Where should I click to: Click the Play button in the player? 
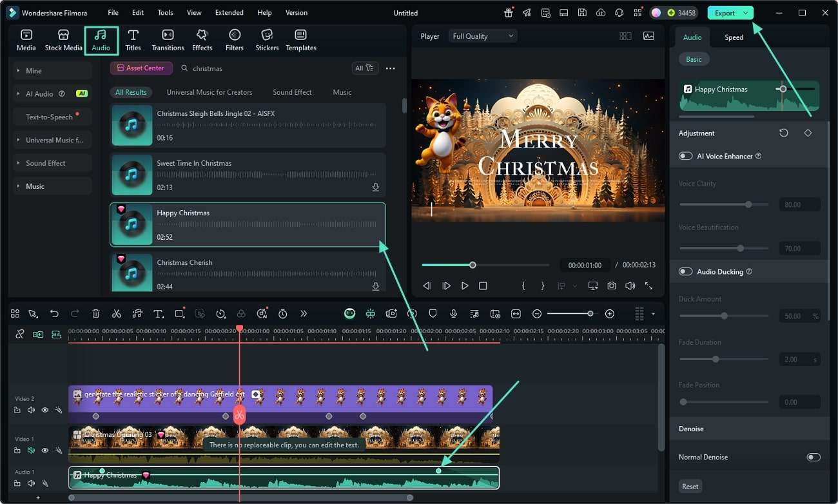[x=465, y=286]
